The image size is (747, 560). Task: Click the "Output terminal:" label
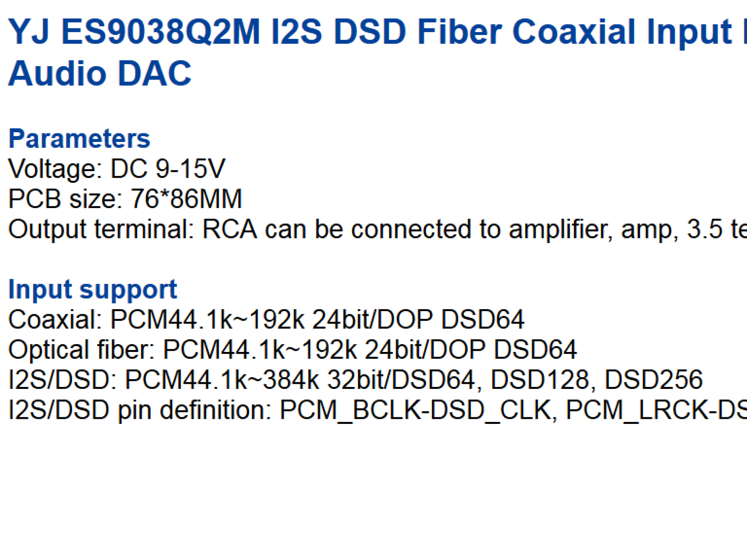[101, 229]
